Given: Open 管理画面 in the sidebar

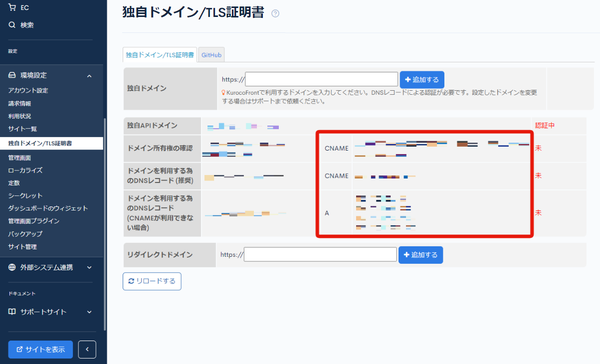Looking at the screenshot, I should pyautogui.click(x=20, y=158).
